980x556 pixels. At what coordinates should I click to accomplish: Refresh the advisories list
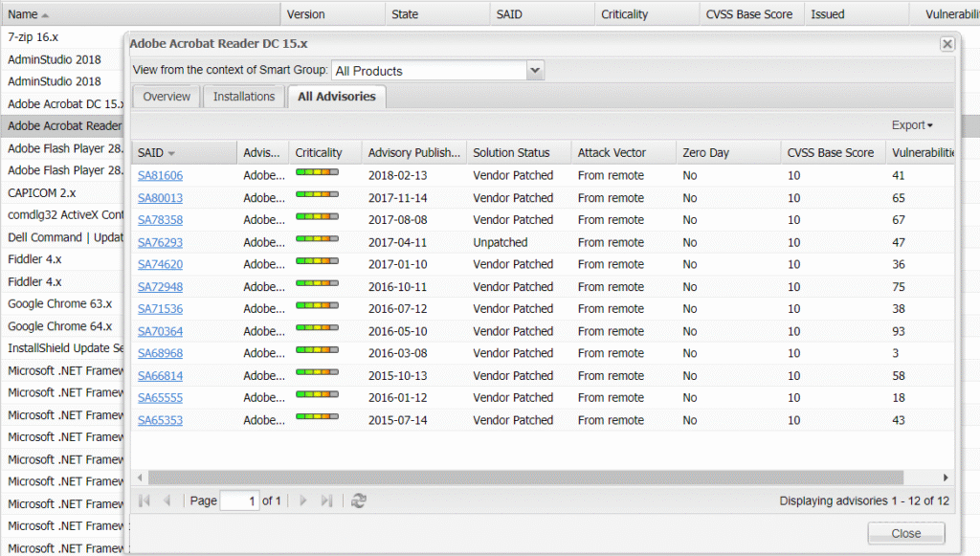358,500
